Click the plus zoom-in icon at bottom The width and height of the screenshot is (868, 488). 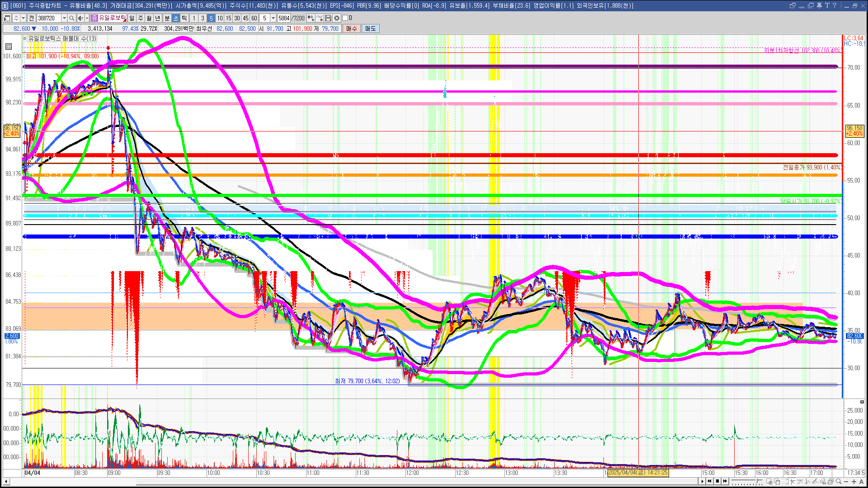point(854,482)
